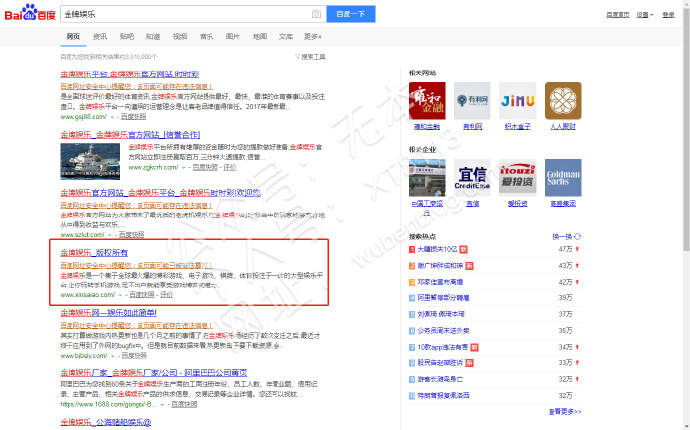Switch to the 图片 tab
The height and width of the screenshot is (430, 690).
[233, 37]
